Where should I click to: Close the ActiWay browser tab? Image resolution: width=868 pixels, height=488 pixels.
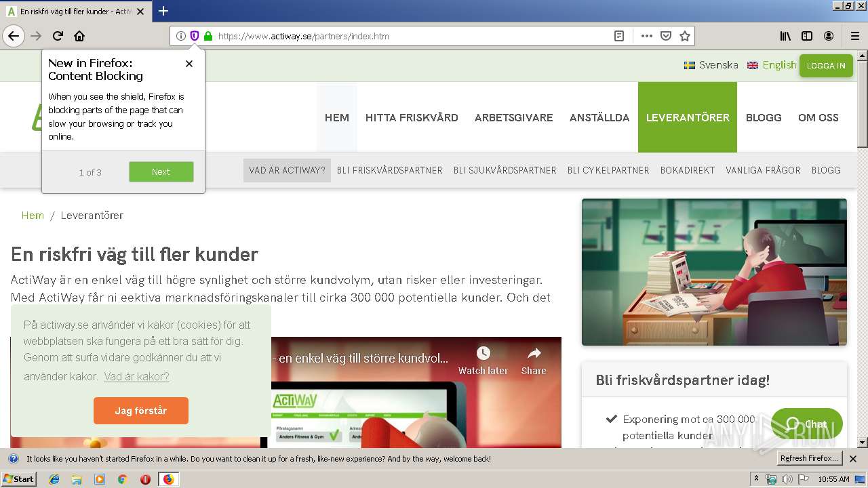coord(140,12)
